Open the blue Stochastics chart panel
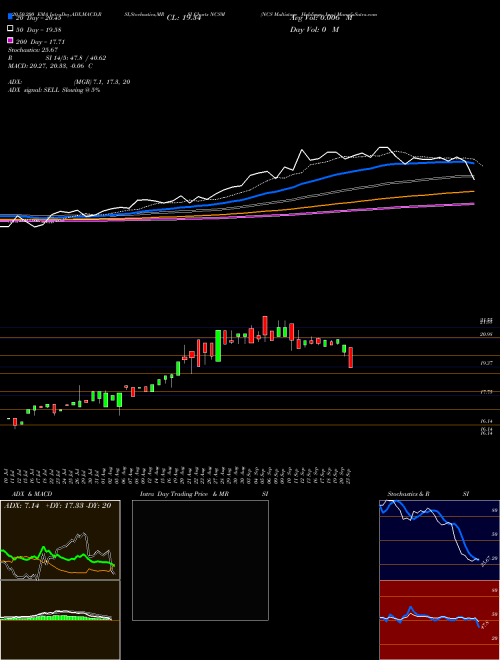500x660 pixels. pos(440,540)
